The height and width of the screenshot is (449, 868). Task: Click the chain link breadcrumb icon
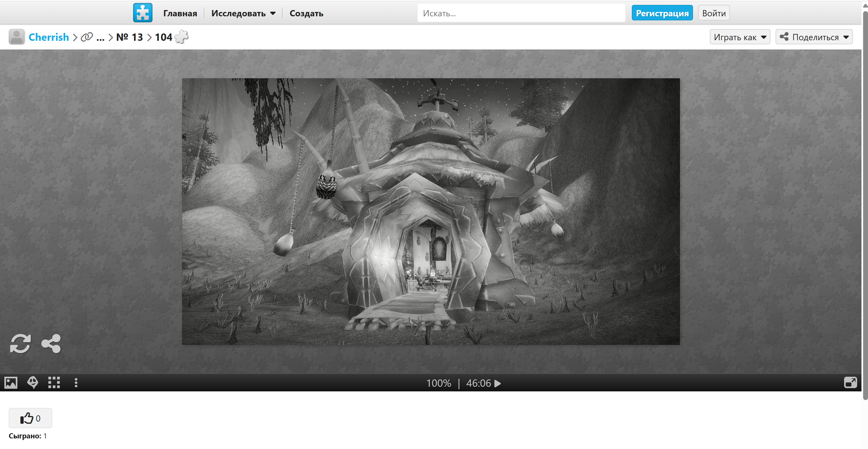point(87,37)
